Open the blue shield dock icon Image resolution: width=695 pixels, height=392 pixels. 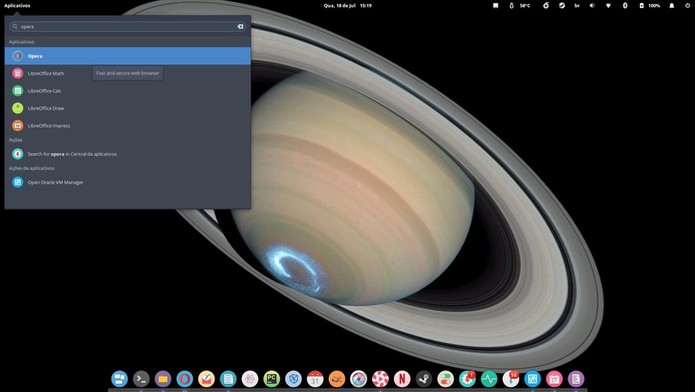pyautogui.click(x=293, y=379)
